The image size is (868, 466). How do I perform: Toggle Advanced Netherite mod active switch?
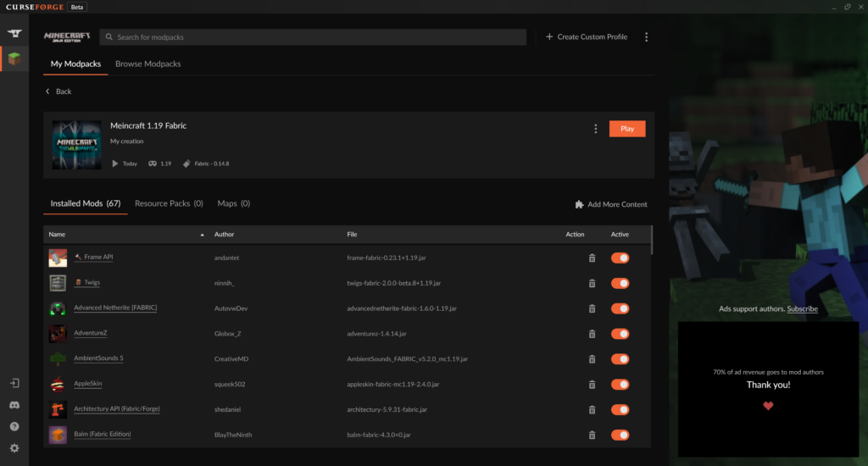pos(620,308)
